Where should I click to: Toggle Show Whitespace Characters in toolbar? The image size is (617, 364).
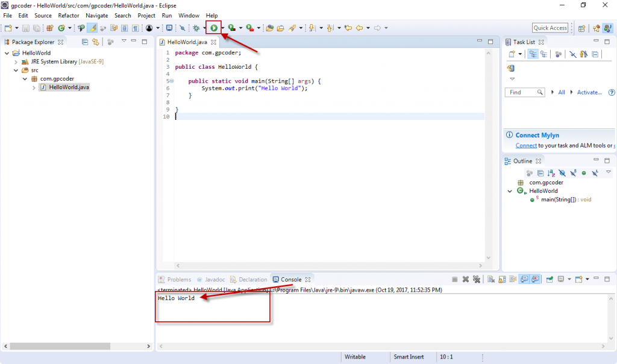[x=135, y=28]
